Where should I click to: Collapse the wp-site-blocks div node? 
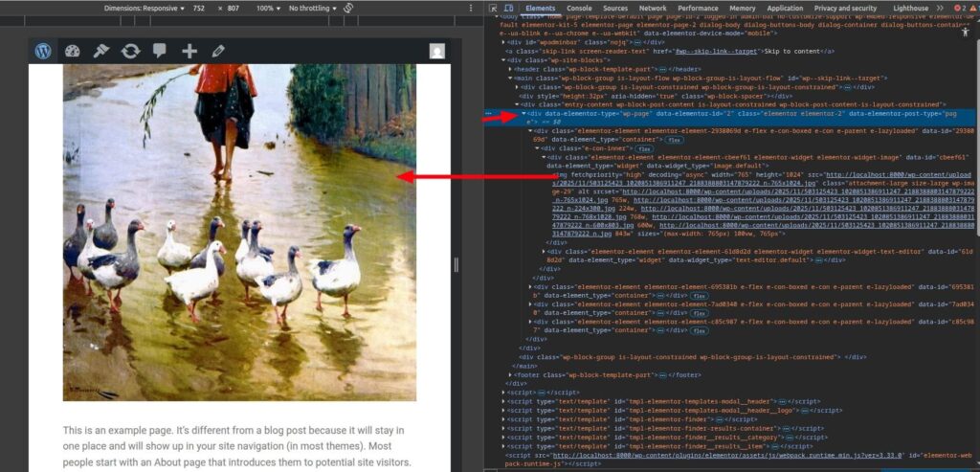point(503,60)
